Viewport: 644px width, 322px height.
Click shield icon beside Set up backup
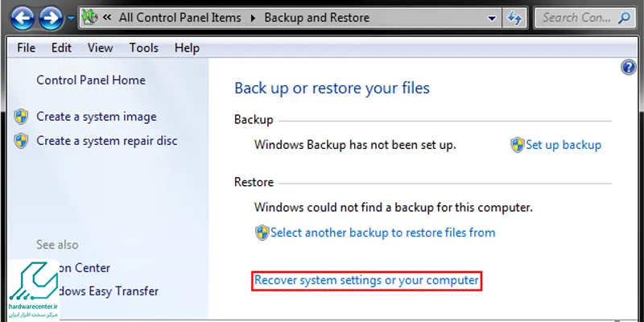pos(518,145)
